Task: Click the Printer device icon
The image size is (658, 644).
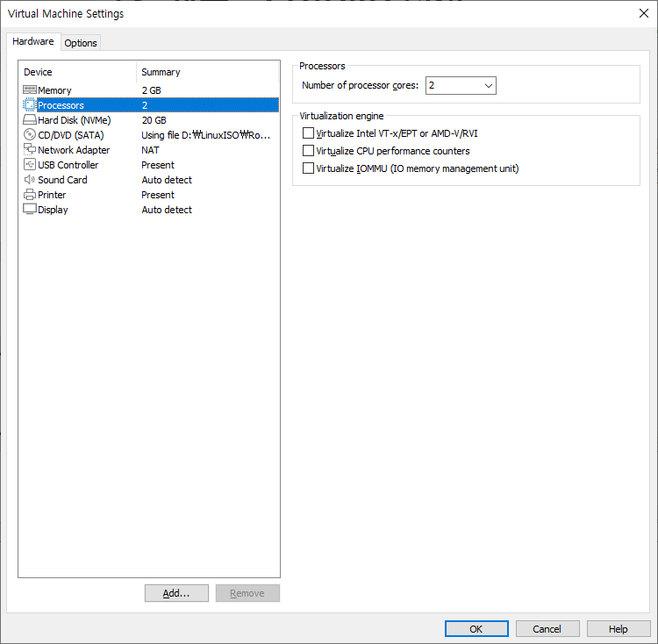Action: tap(29, 194)
